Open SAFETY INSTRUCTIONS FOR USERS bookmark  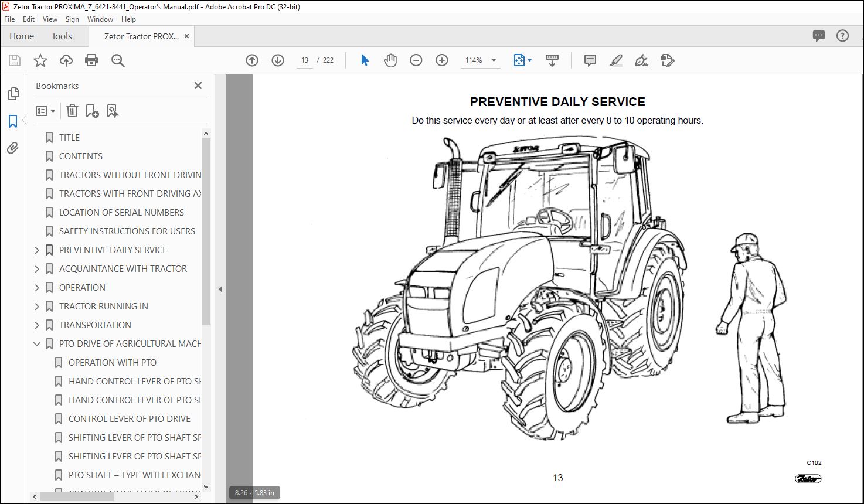127,231
